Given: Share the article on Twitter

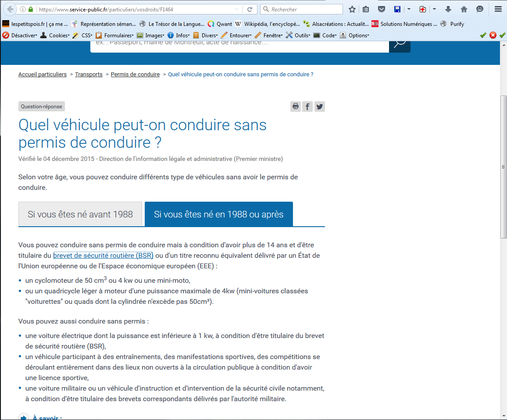Looking at the screenshot, I should click(x=319, y=107).
